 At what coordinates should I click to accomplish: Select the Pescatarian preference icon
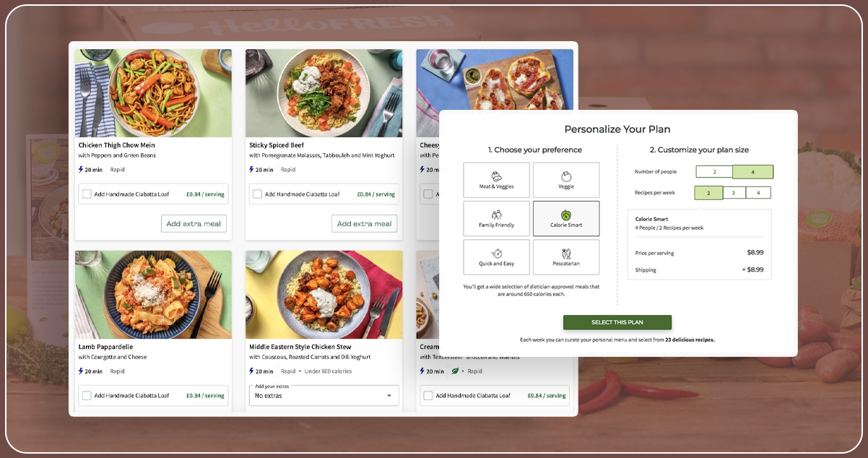click(x=566, y=254)
